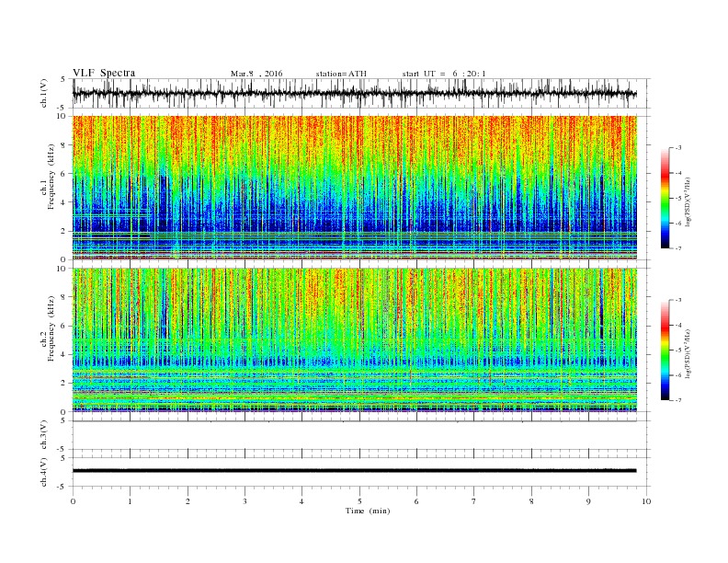Click time axis tick label '0'

pyautogui.click(x=73, y=501)
